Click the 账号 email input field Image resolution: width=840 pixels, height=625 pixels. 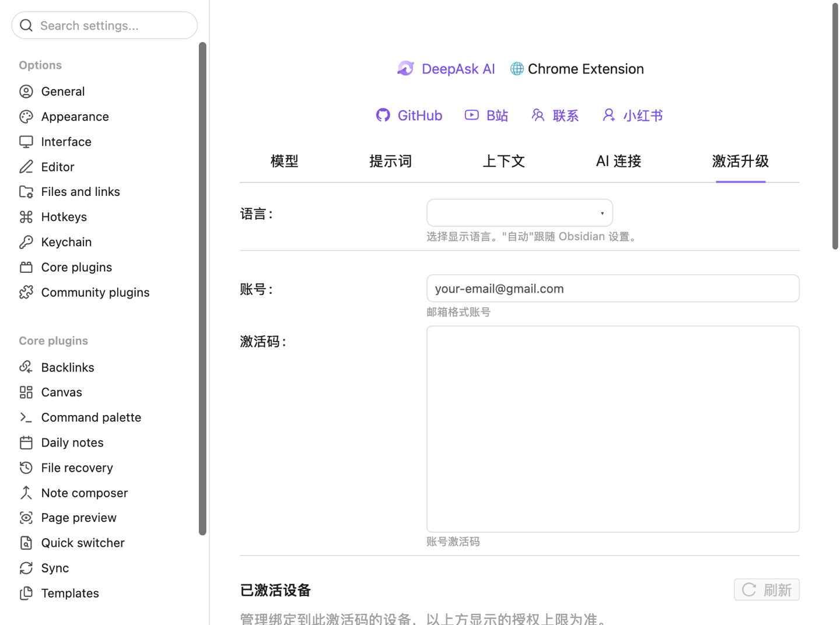tap(613, 289)
